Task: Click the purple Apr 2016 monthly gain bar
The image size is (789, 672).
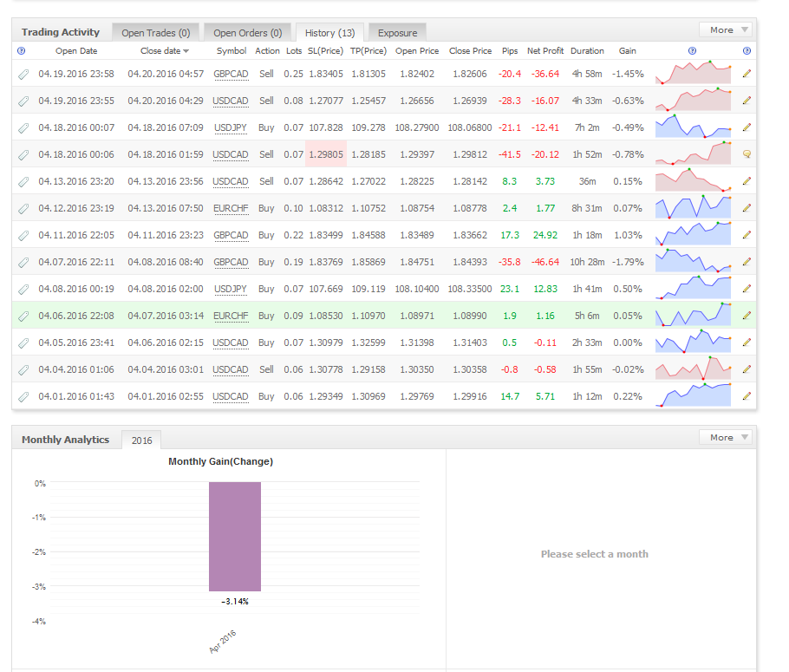Action: pyautogui.click(x=235, y=537)
